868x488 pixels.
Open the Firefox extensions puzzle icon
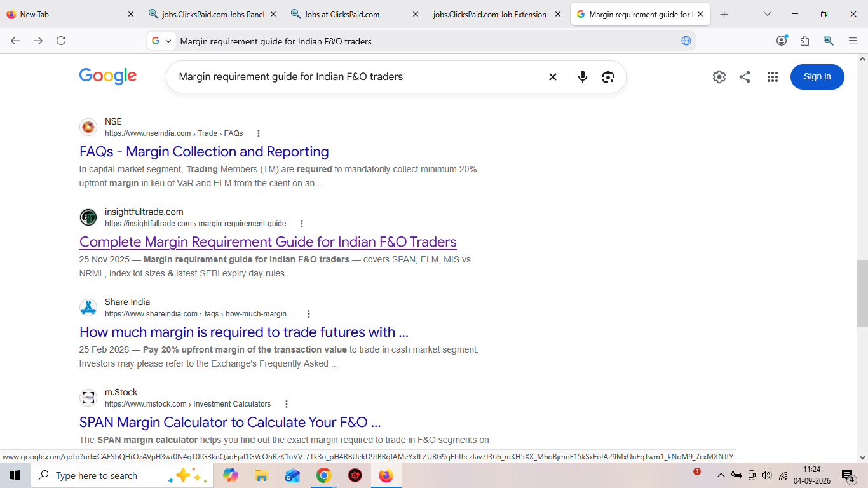point(805,41)
